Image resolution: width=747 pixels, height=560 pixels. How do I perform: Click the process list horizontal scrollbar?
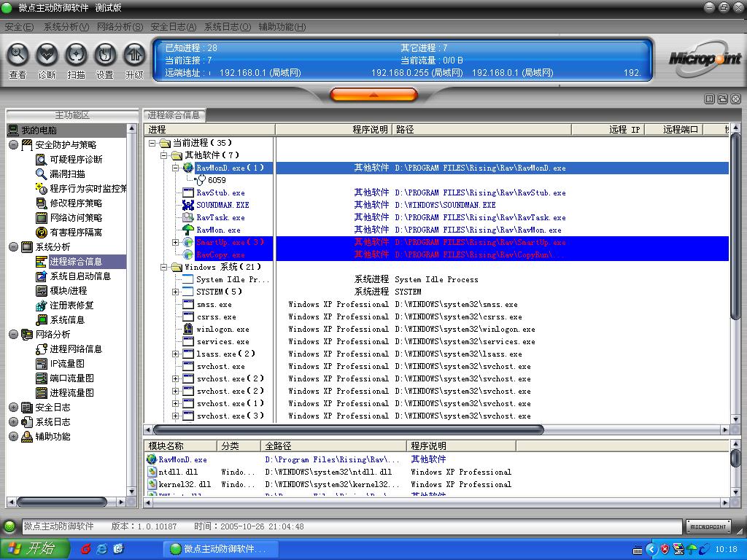(x=348, y=430)
